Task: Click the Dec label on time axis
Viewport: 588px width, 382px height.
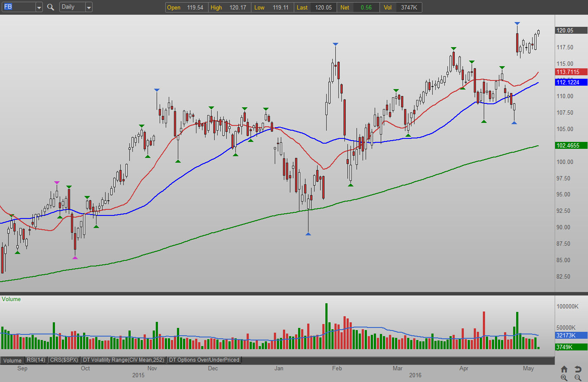Action: (x=213, y=369)
